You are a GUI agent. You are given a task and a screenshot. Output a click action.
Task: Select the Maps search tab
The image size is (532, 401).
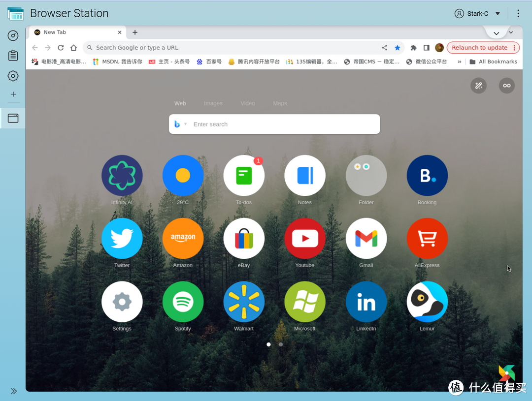coord(280,103)
